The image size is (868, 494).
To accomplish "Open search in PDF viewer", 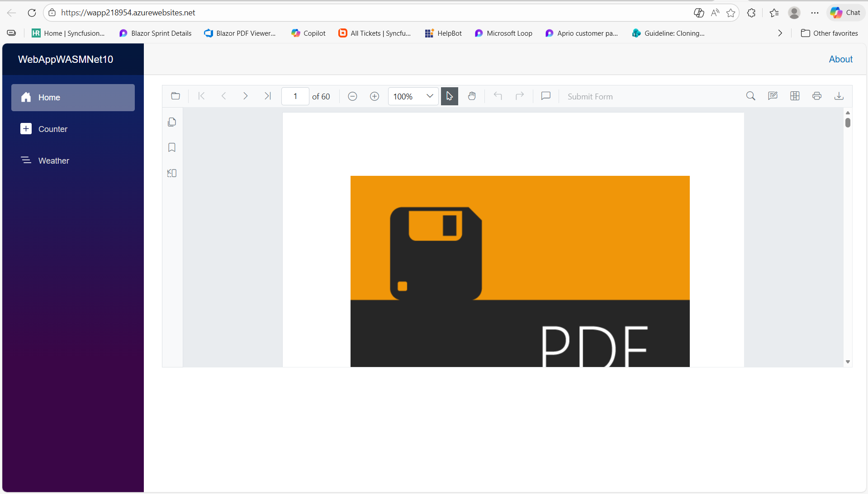I will point(751,96).
